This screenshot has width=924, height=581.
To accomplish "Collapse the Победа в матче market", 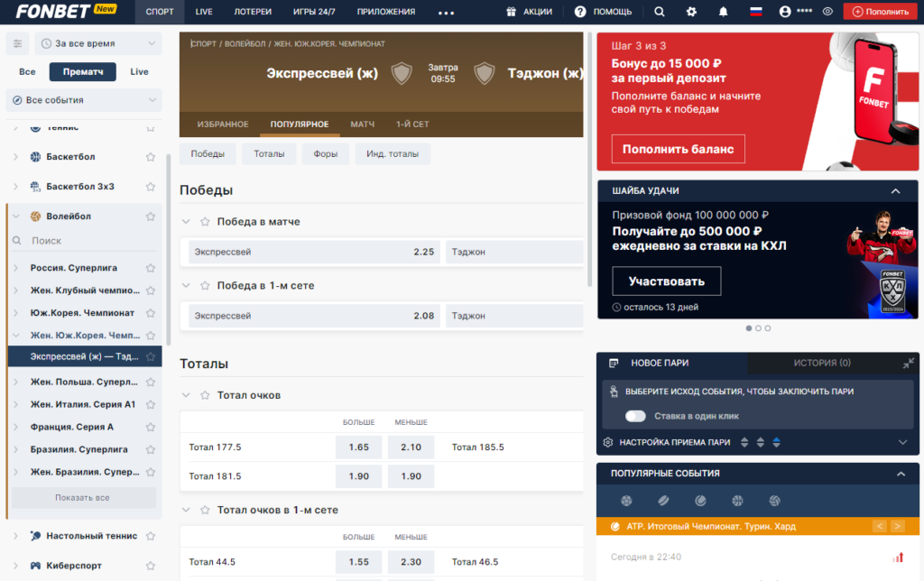I will (x=186, y=222).
